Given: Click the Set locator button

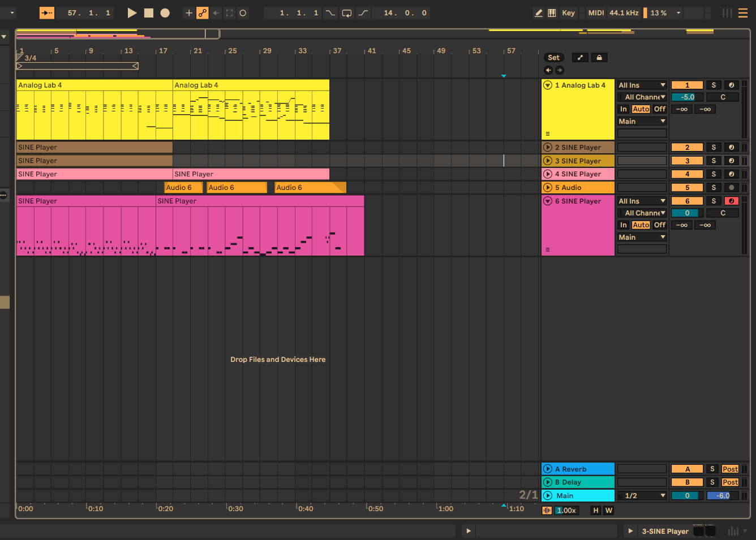Looking at the screenshot, I should tap(553, 57).
